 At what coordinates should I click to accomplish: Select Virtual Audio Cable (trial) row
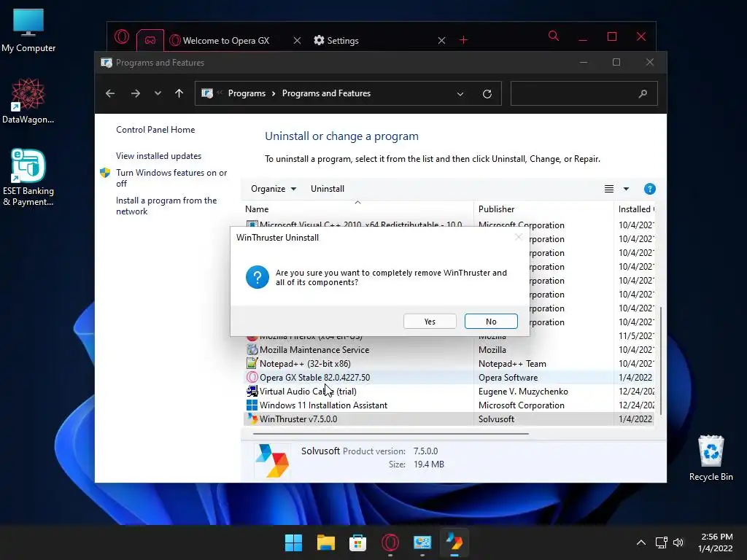tap(449, 391)
